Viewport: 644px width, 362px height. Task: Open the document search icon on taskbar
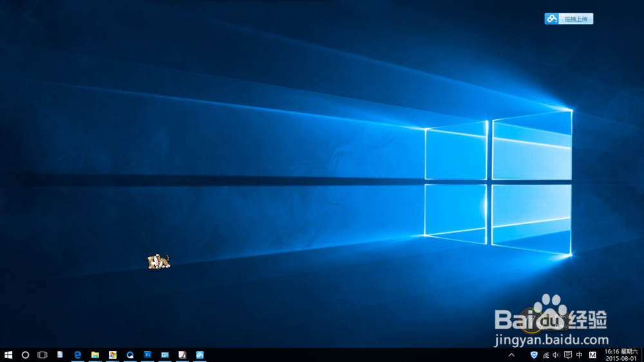pos(60,355)
